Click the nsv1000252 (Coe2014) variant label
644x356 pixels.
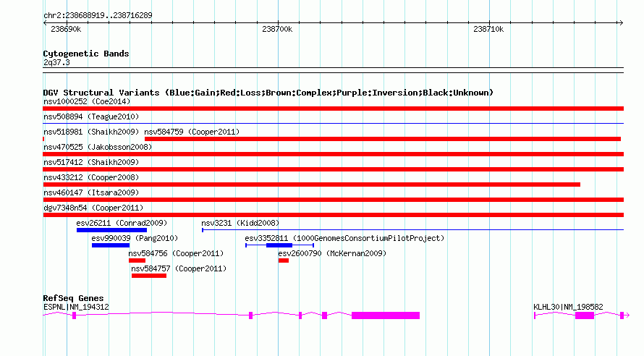(87, 101)
